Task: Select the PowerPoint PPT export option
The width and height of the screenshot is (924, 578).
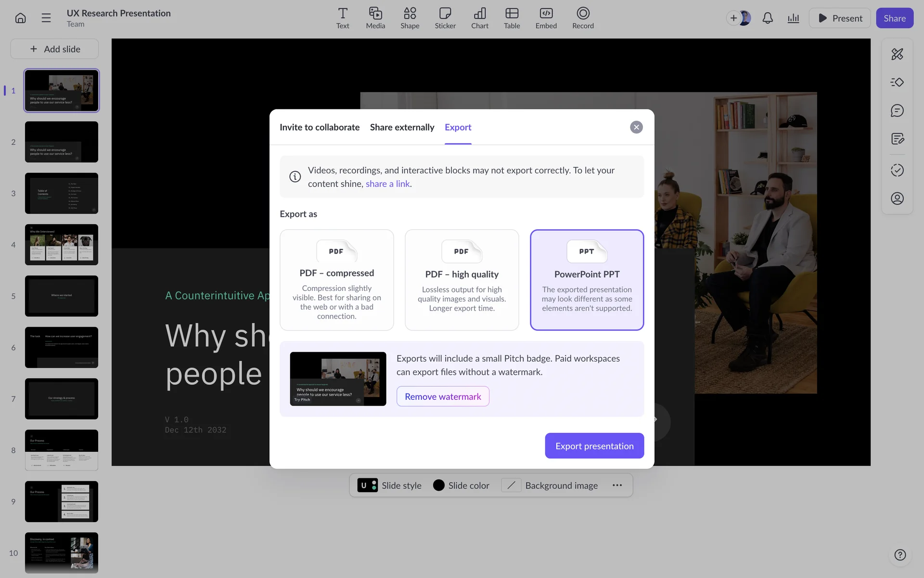Action: 587,280
